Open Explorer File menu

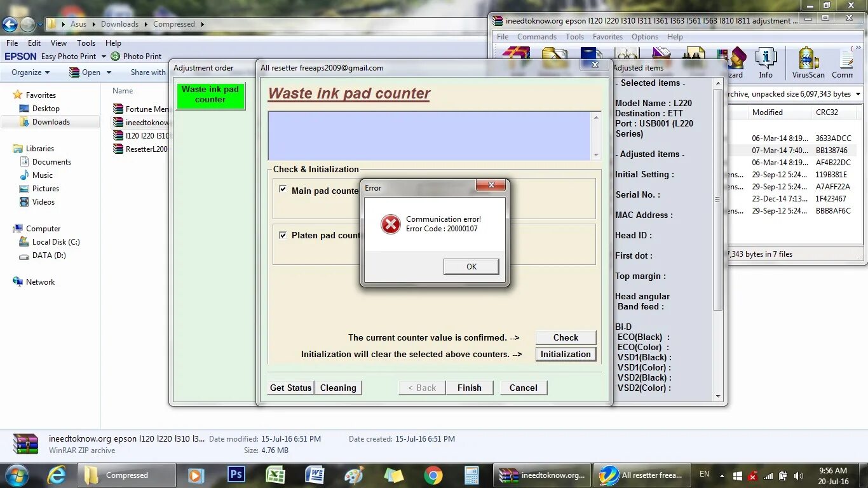coord(12,43)
